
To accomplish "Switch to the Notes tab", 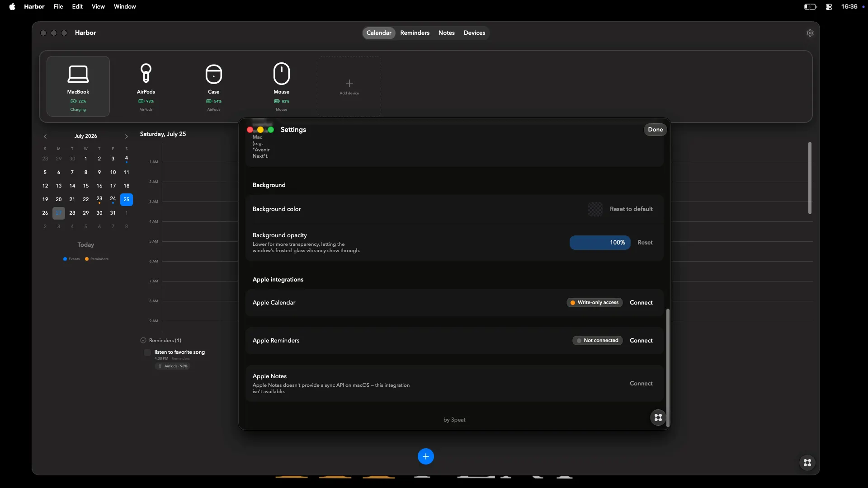I will [x=447, y=33].
